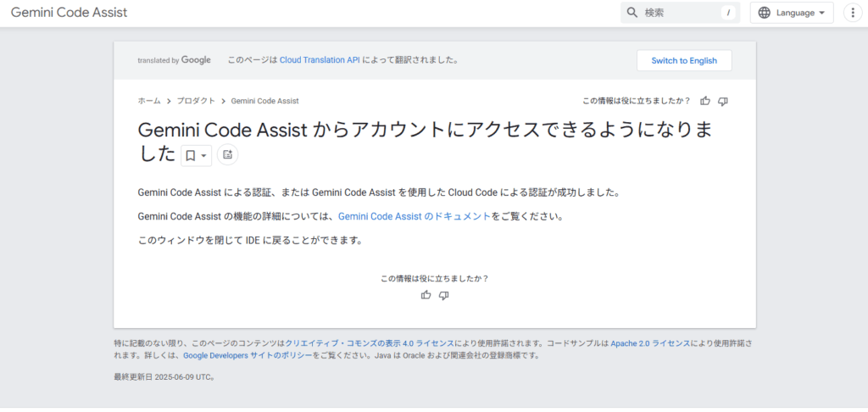The image size is (868, 412).
Task: Open クリエイティブ・コモンズの表示 4.0 ライセンス link
Action: coord(370,343)
